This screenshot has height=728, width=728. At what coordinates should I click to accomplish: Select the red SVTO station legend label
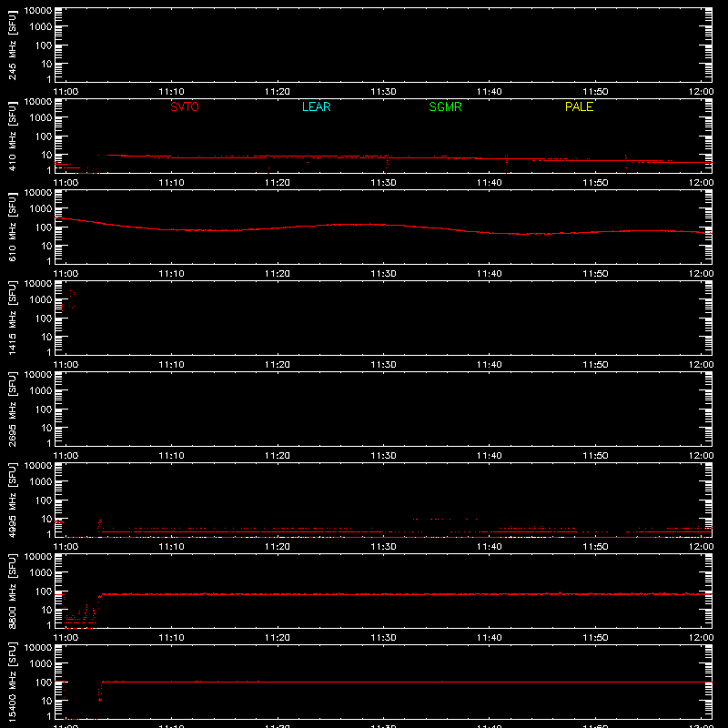click(185, 106)
